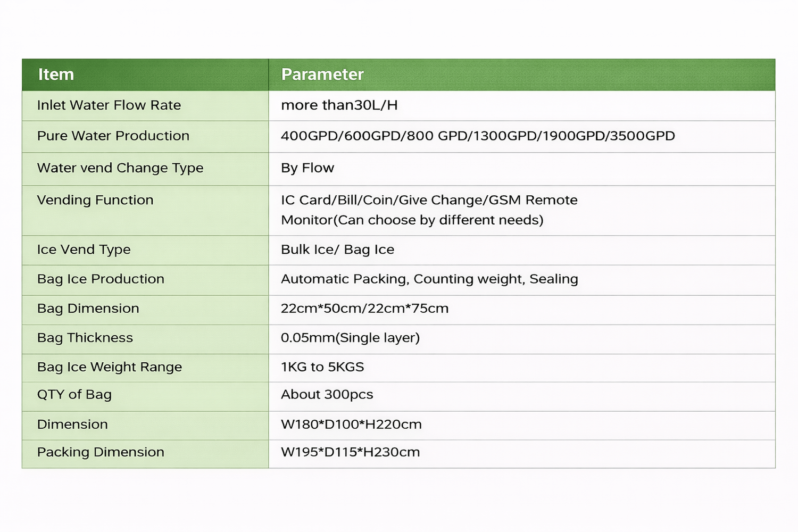Select the 'Packing Dimension' row label

click(101, 452)
